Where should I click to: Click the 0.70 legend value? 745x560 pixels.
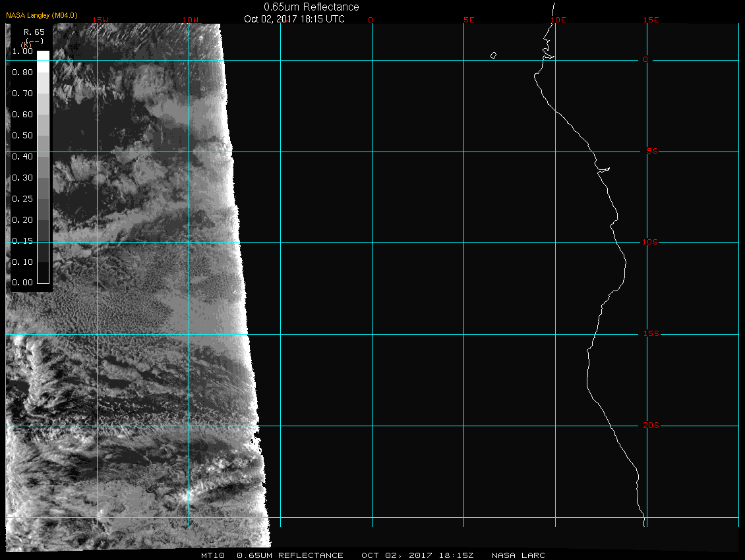(x=22, y=93)
